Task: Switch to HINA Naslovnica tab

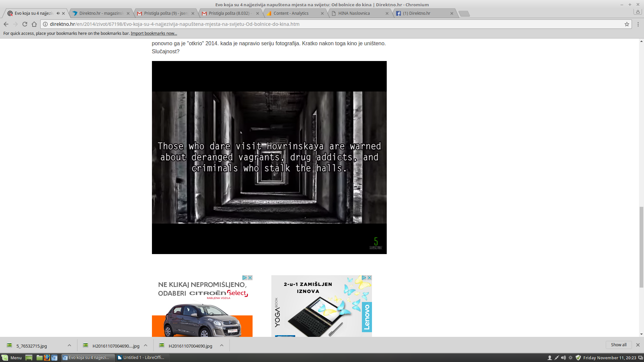Action: pos(354,13)
